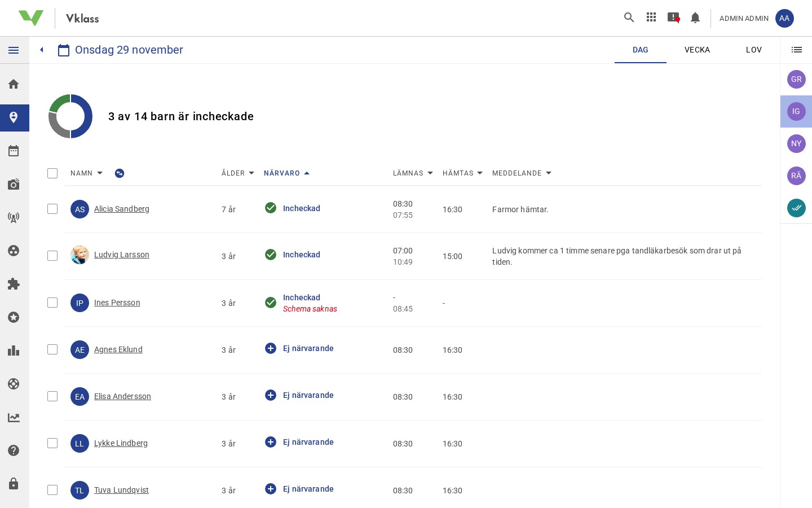Open the camera sidebar icon
The height and width of the screenshot is (508, 812).
coord(14,184)
